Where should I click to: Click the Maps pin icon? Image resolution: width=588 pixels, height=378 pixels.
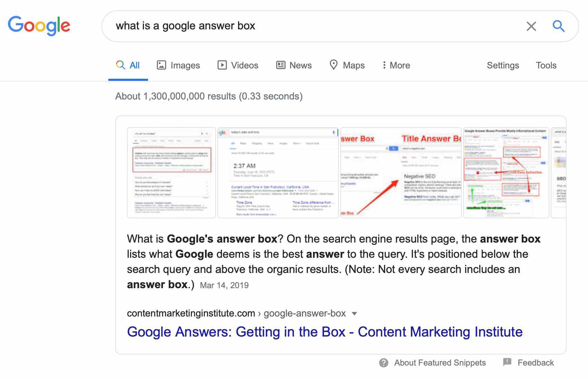coord(333,65)
